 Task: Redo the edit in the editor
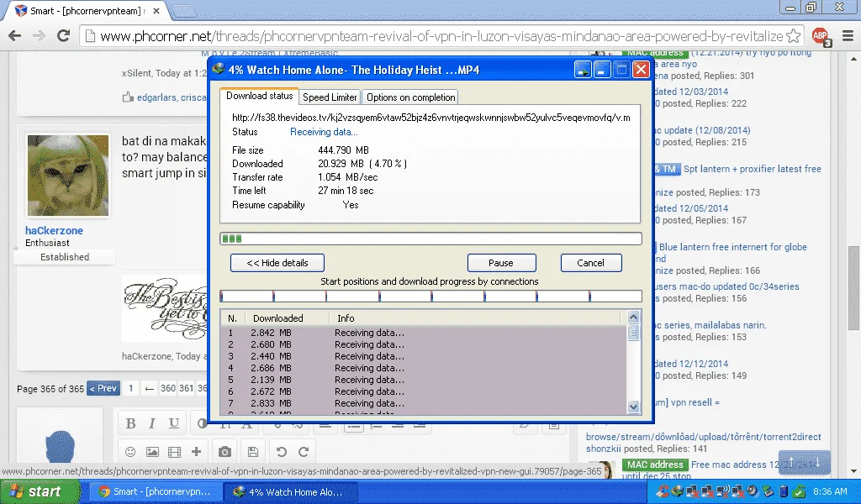[304, 452]
